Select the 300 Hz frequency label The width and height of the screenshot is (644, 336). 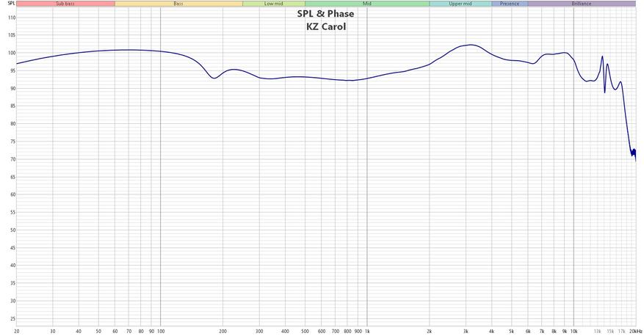point(259,331)
